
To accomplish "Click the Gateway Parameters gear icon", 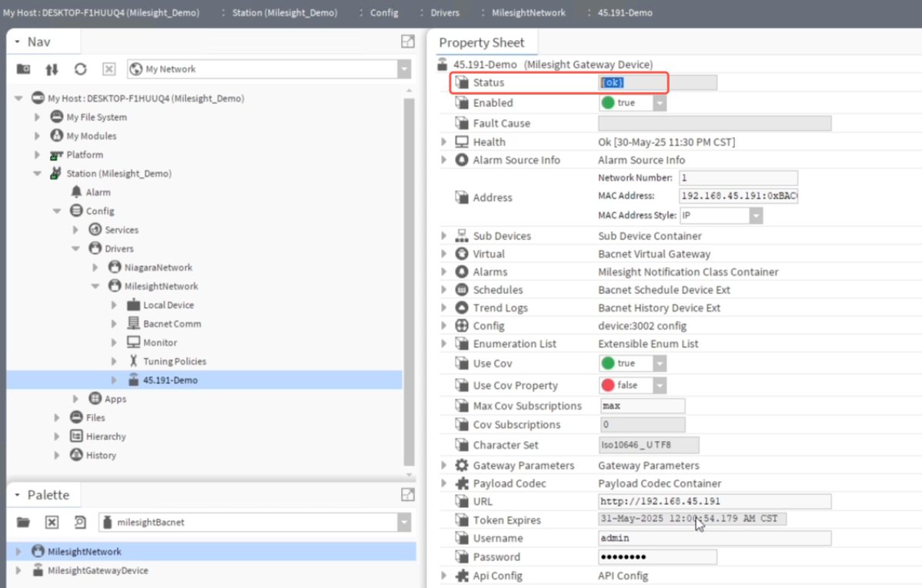I will pyautogui.click(x=462, y=465).
